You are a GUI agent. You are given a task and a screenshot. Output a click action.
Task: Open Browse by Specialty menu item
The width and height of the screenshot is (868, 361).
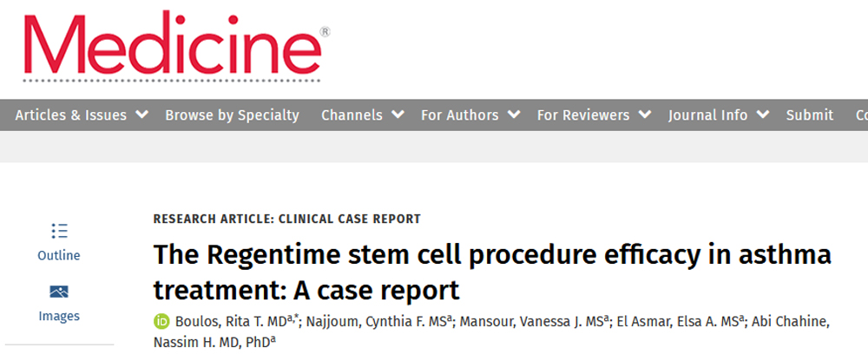[232, 115]
